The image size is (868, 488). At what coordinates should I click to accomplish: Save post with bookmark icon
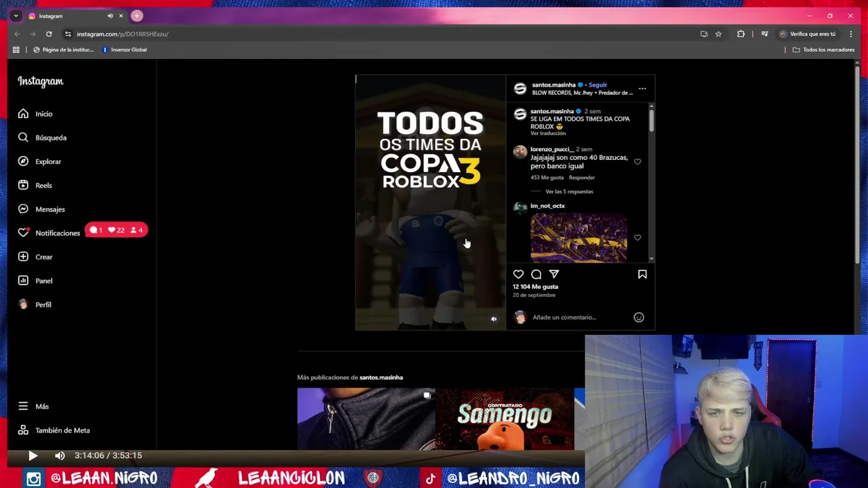pyautogui.click(x=642, y=274)
